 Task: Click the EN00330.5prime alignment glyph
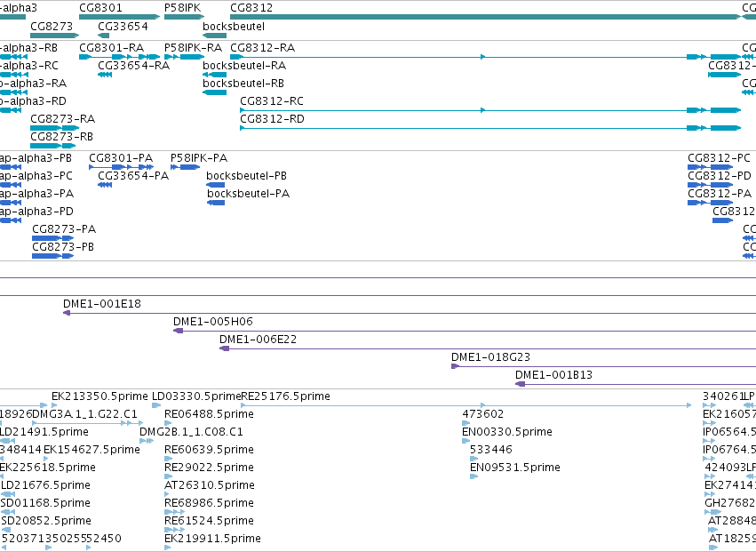point(466,441)
